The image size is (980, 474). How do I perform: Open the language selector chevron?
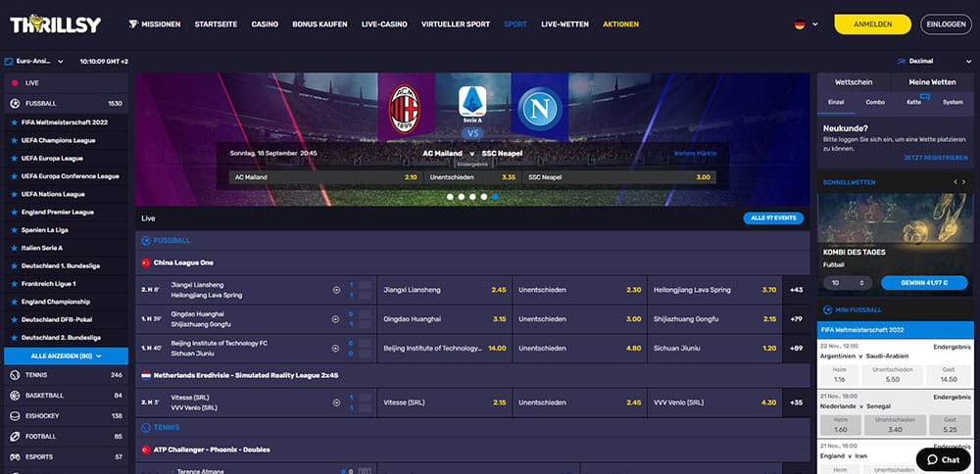pyautogui.click(x=815, y=24)
